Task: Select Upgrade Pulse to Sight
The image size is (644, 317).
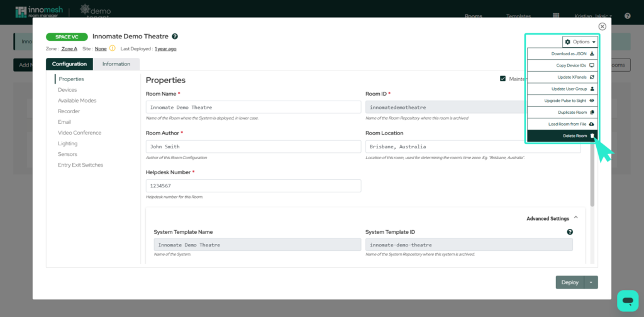Action: [x=562, y=101]
